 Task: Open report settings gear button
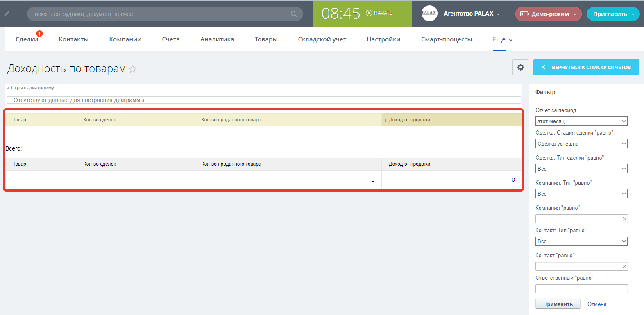[x=520, y=67]
